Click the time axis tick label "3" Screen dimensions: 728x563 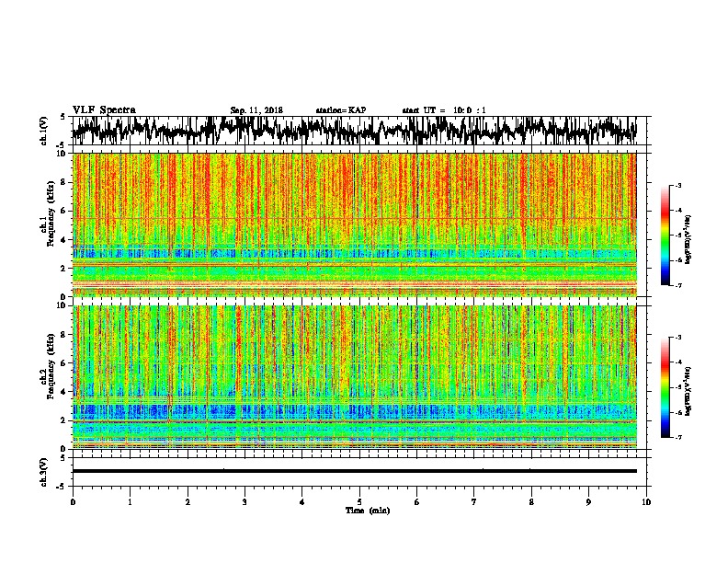[x=245, y=502]
